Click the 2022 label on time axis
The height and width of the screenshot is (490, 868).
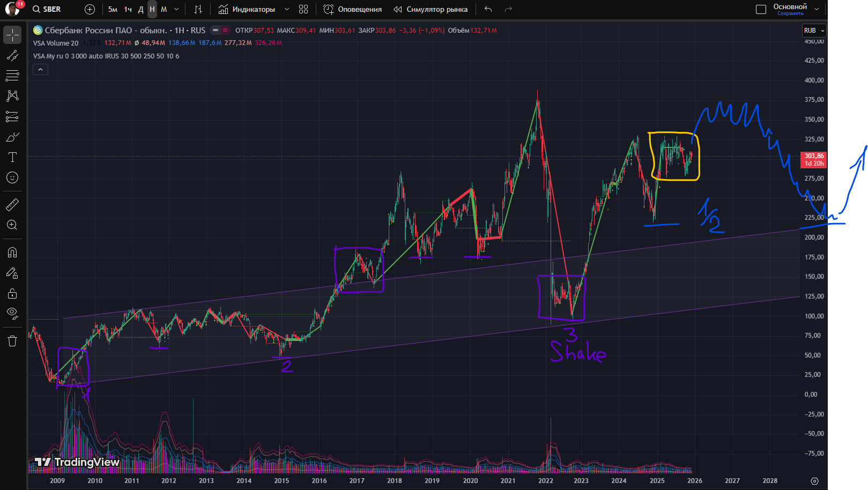545,481
